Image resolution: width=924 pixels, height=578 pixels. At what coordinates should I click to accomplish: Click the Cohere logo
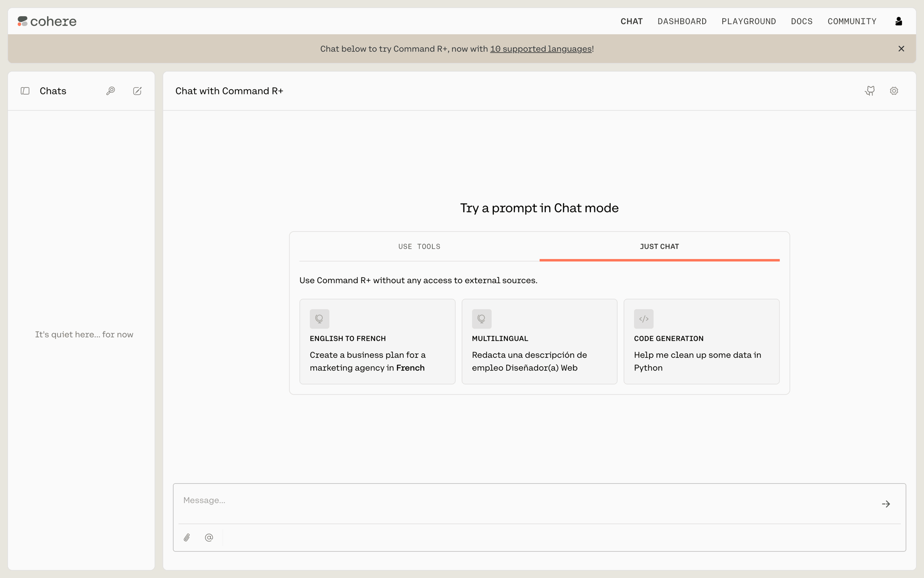[x=47, y=21]
